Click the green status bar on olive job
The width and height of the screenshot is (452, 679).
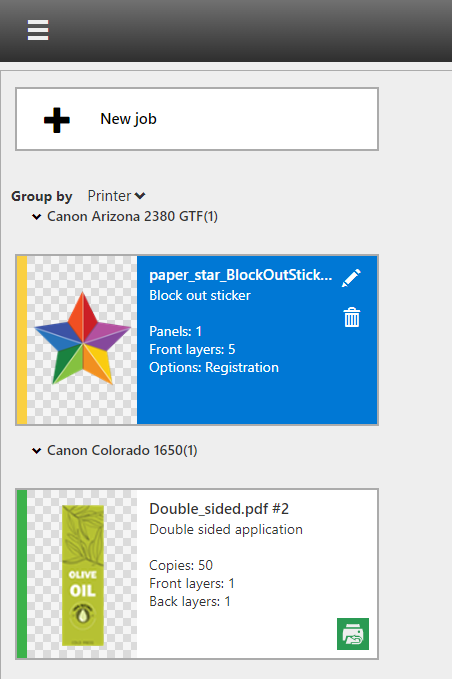(x=22, y=574)
